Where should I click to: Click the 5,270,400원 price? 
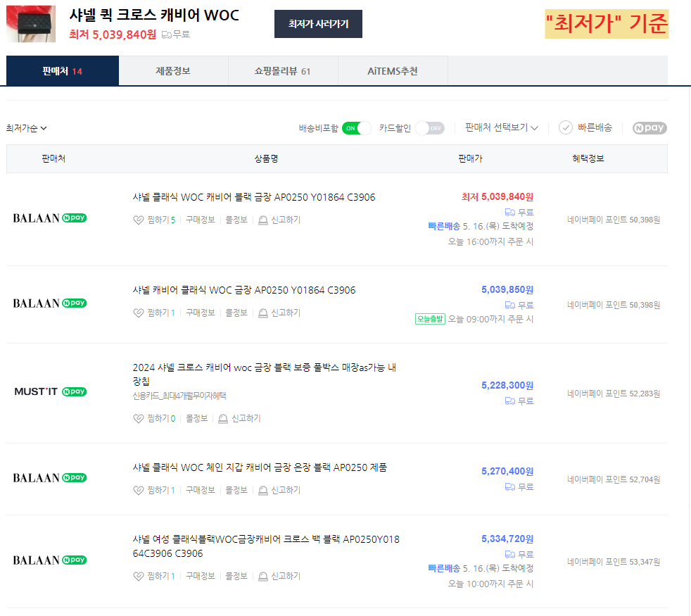click(x=507, y=472)
